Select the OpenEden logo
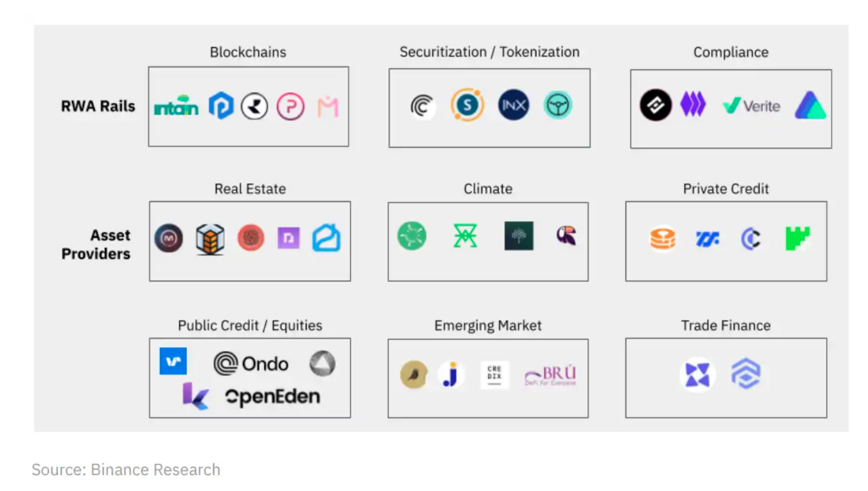The height and width of the screenshot is (491, 868). click(272, 397)
